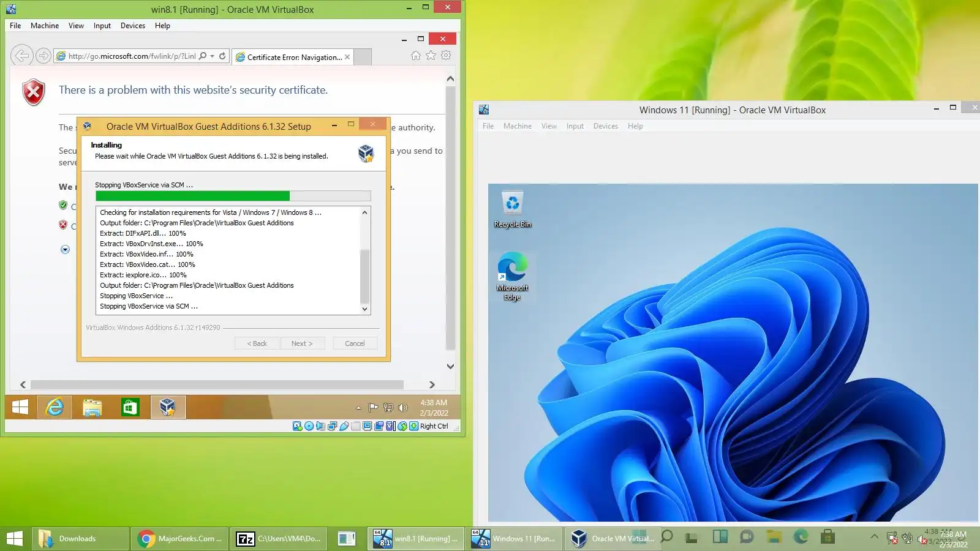Open the Windows 8.1 guest Start button
Image resolution: width=980 pixels, height=551 pixels.
point(20,407)
